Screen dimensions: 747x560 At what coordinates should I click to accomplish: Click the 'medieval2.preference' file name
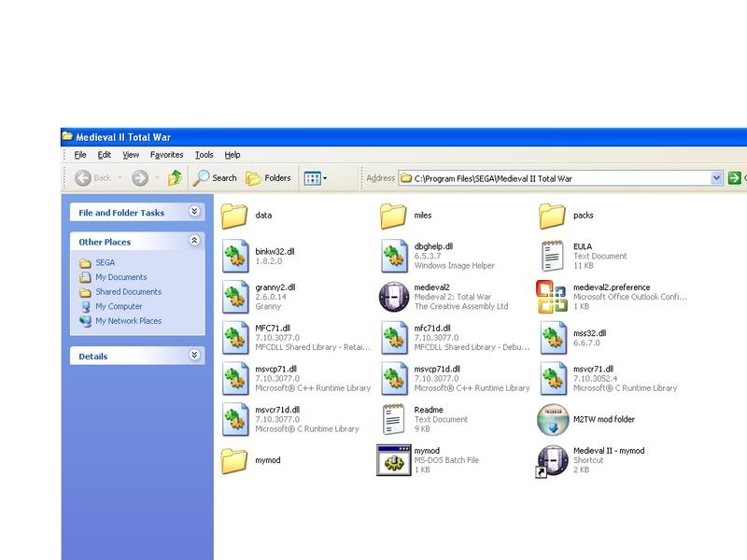point(612,287)
